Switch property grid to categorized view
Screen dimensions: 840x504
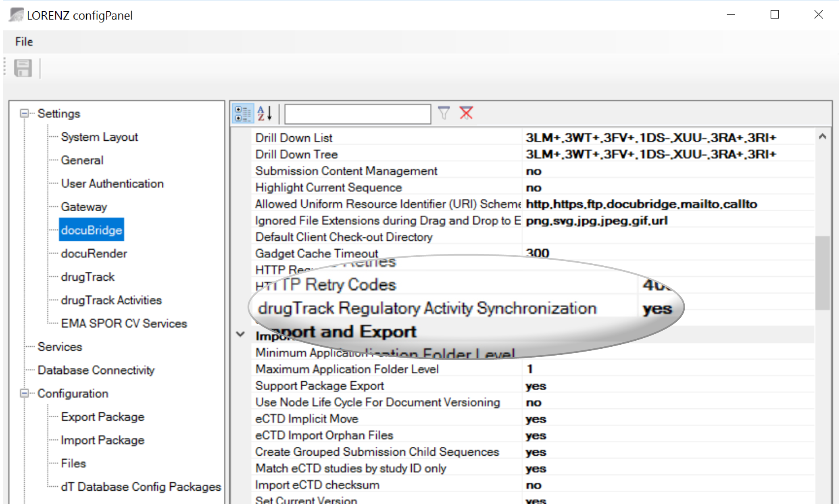[x=243, y=113]
